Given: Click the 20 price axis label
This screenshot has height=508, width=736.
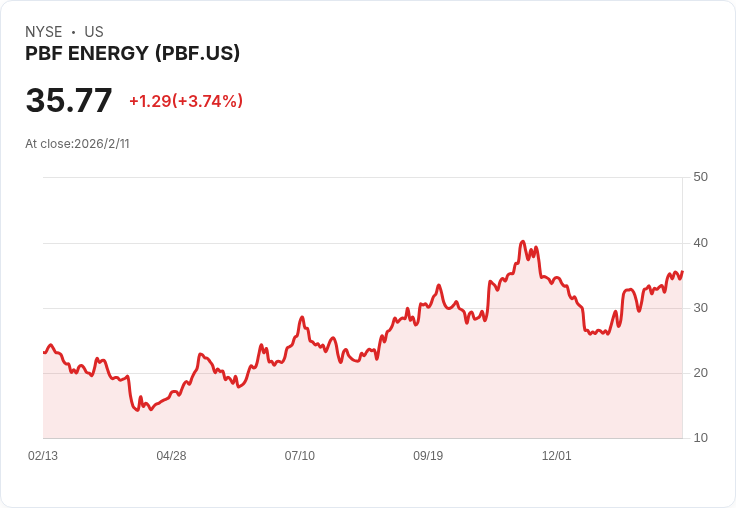Looking at the screenshot, I should pyautogui.click(x=700, y=373).
